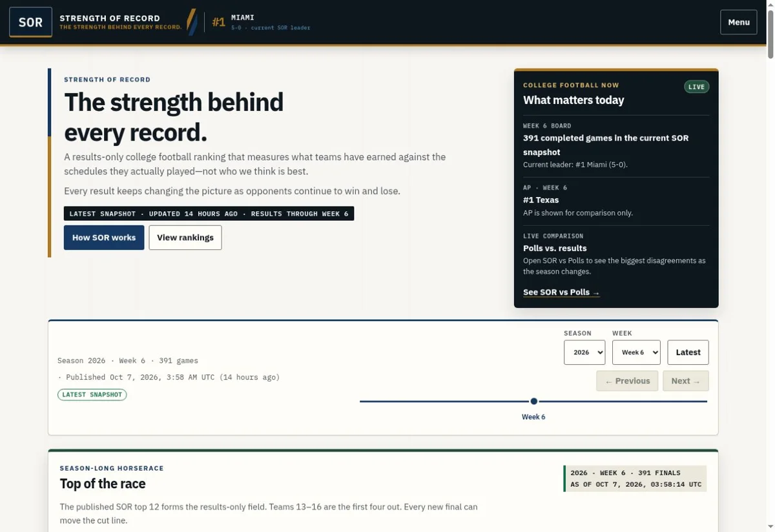Click the 'Top of the race' heading
This screenshot has width=775, height=532.
click(103, 484)
